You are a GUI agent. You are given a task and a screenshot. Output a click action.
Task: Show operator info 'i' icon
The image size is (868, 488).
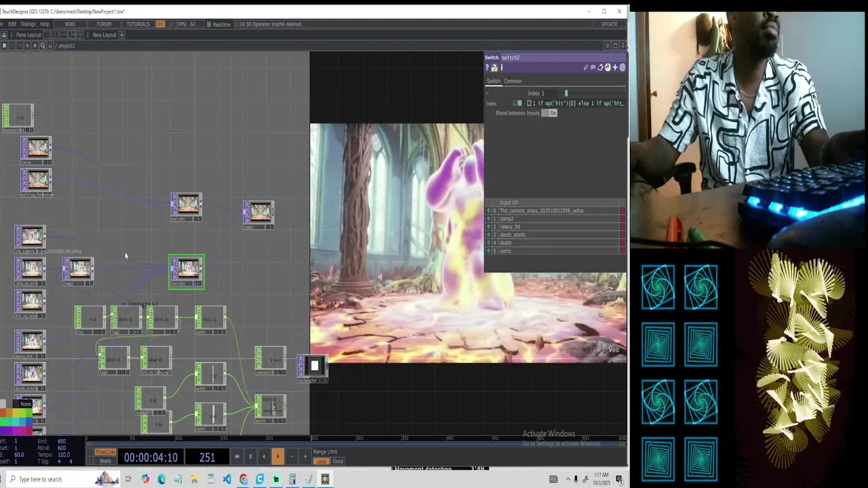click(x=502, y=68)
